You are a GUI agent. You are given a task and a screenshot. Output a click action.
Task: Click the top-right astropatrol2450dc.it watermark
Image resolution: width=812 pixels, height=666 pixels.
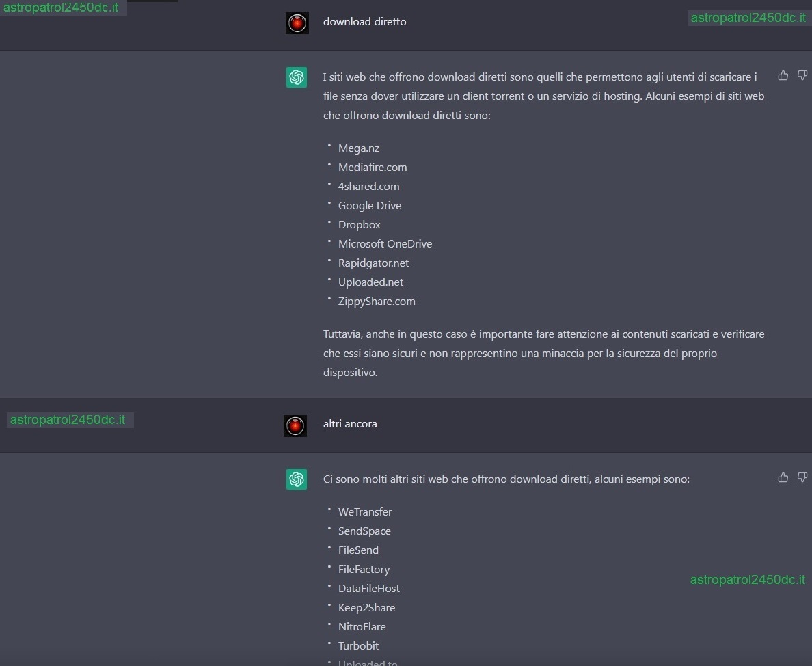(748, 18)
